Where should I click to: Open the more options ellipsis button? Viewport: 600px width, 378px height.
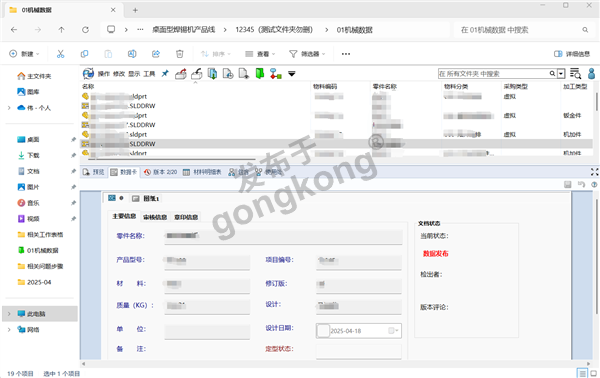point(346,54)
